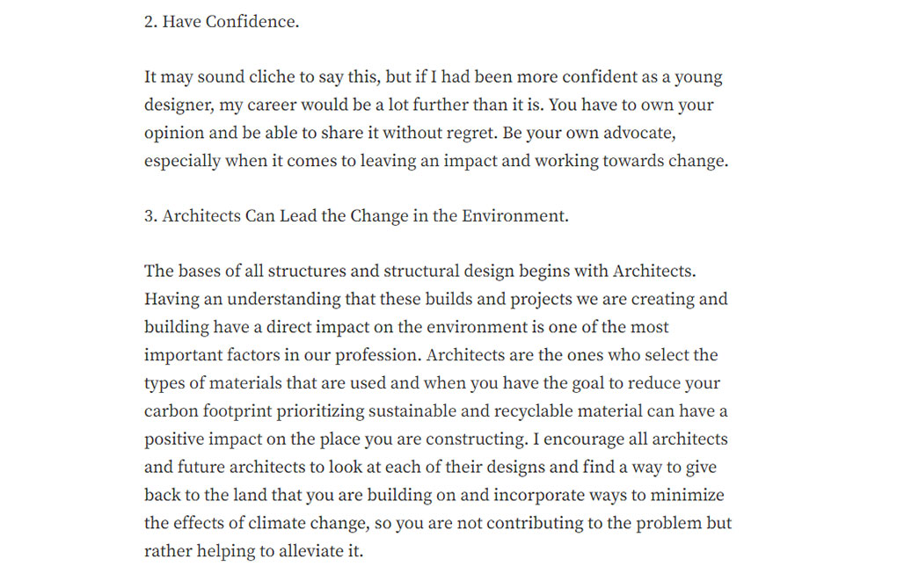Screen dimensions: 897x588
Task: Click the line starting "designer, my career would be"
Action: (x=428, y=105)
